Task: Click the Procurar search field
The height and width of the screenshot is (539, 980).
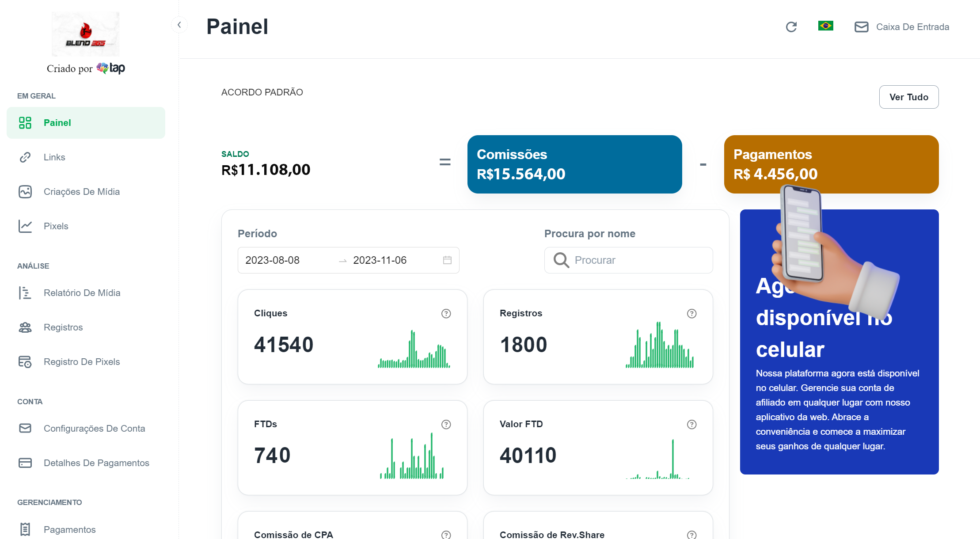Action: [629, 260]
